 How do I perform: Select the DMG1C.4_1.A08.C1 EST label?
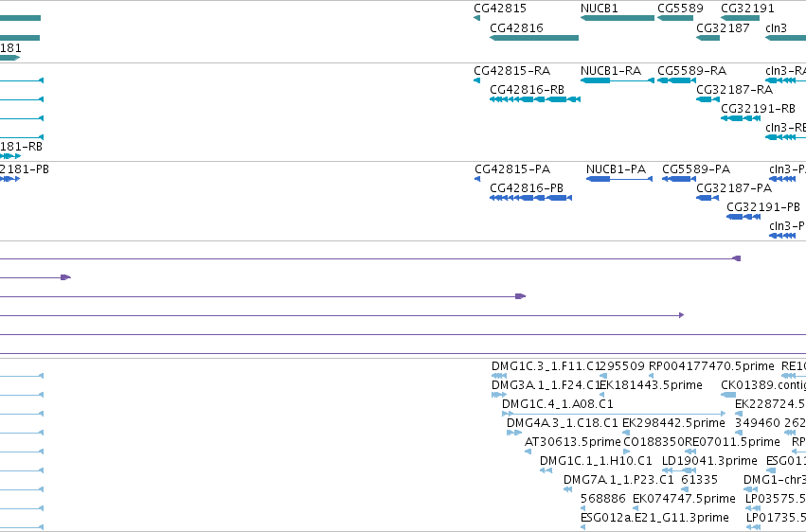tap(558, 404)
